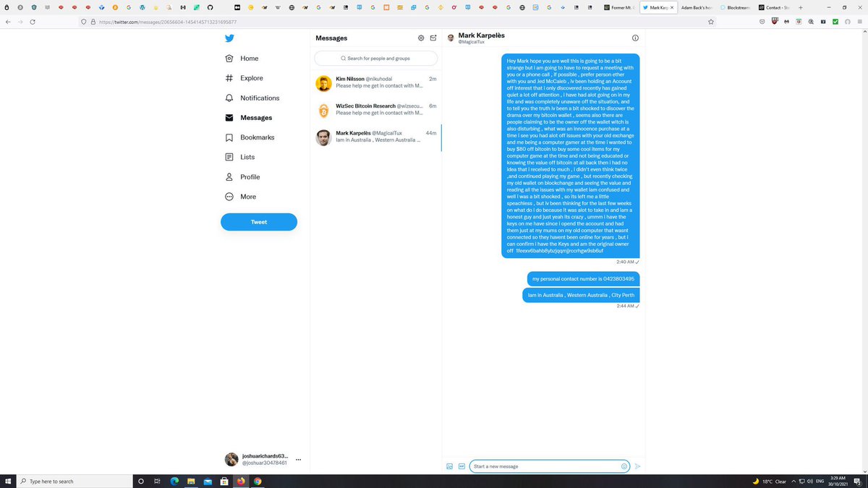The width and height of the screenshot is (868, 488).
Task: Click the browser Forward arrow
Action: pos(20,22)
